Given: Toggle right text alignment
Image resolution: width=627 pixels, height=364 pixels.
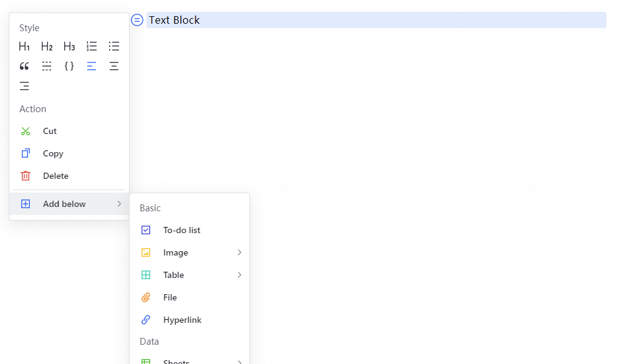Looking at the screenshot, I should click(x=24, y=86).
